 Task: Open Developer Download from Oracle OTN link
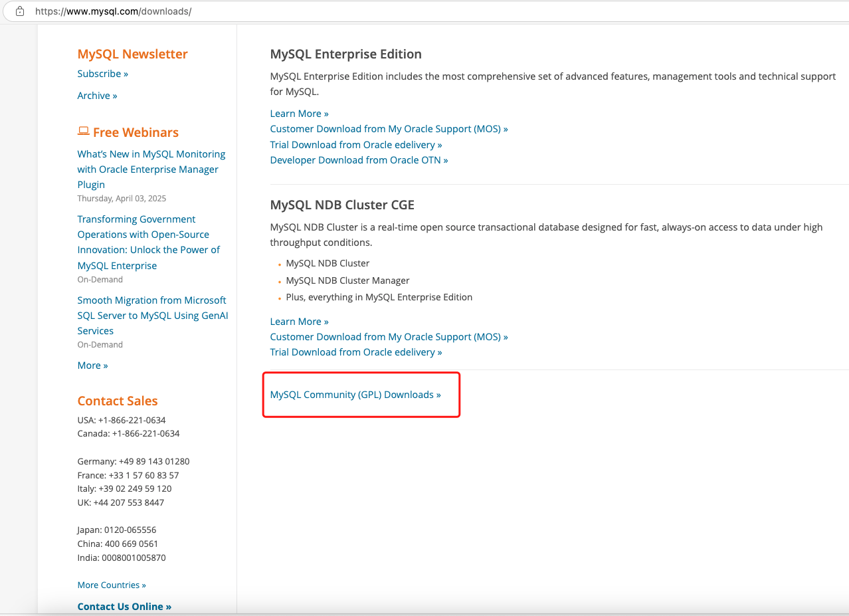359,160
